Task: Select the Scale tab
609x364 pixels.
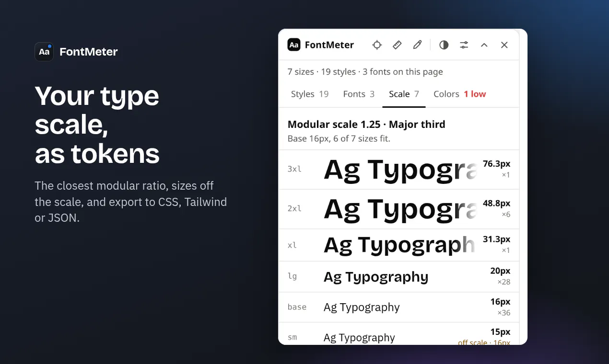Action: [x=404, y=94]
